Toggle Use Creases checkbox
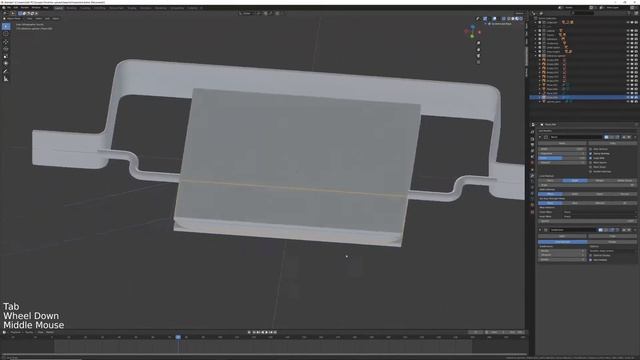The height and width of the screenshot is (360, 640). tap(591, 260)
